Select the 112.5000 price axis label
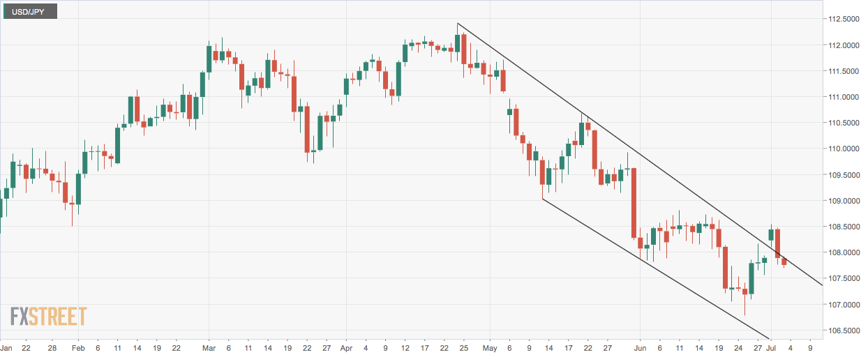This screenshot has width=868, height=357. [846, 20]
